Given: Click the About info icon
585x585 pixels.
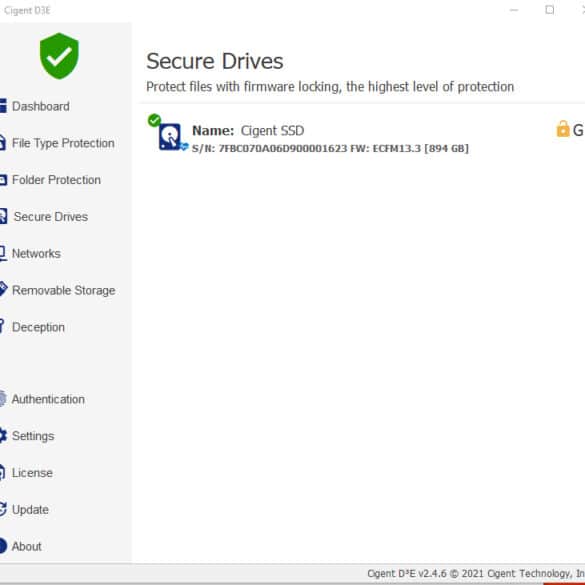Looking at the screenshot, I should click(3, 545).
